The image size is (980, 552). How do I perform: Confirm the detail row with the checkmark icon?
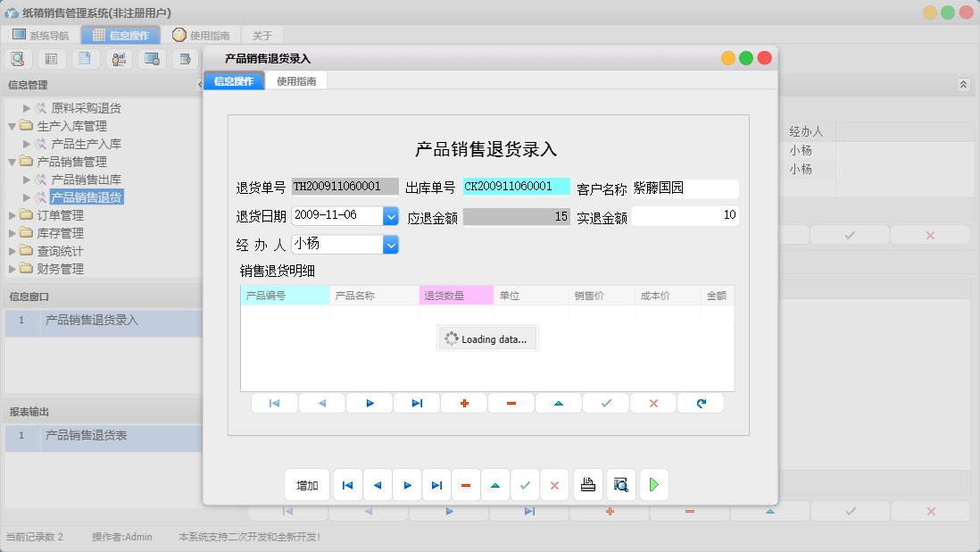point(605,403)
